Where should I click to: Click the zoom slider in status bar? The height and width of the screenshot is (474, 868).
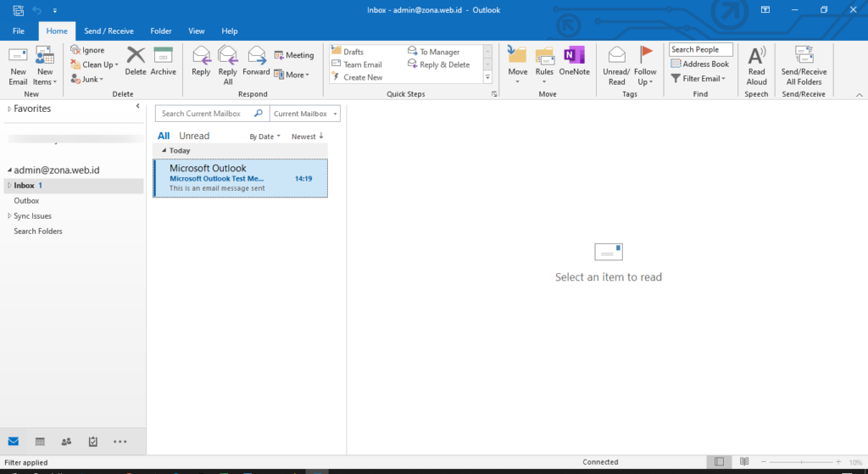pyautogui.click(x=801, y=462)
